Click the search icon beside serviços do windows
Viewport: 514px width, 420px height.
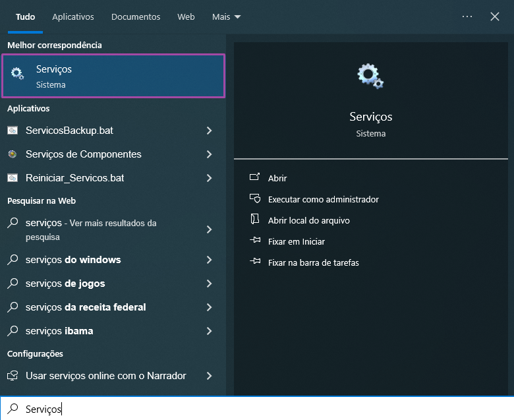pos(13,259)
